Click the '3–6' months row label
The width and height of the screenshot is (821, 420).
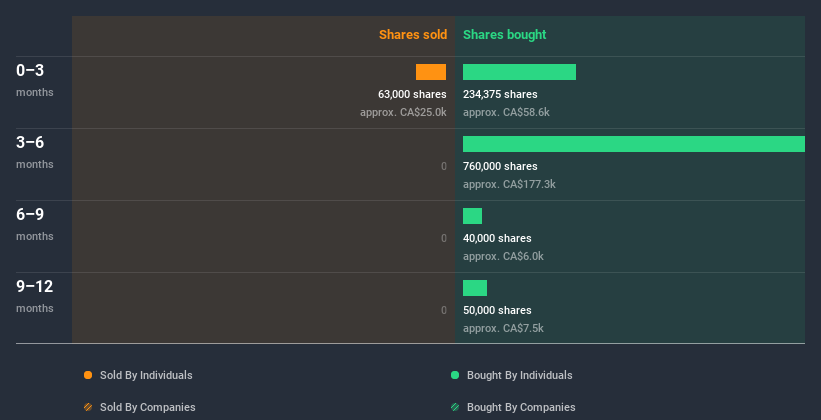pyautogui.click(x=30, y=142)
